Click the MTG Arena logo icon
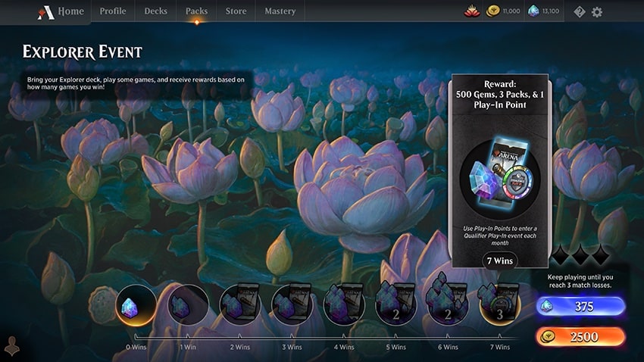This screenshot has height=362, width=644. [x=45, y=12]
